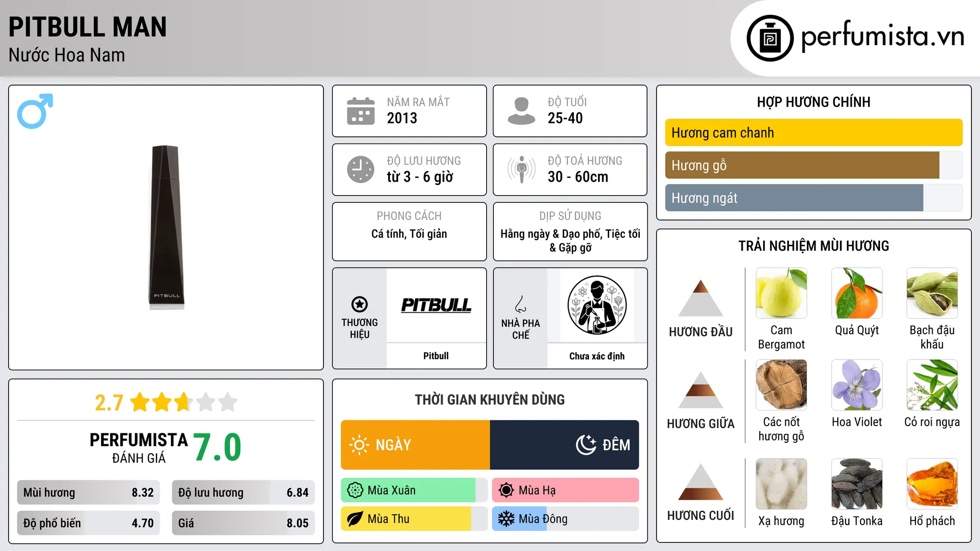The image size is (980, 551).
Task: Click the Các nốt hương gỗ note image
Action: coord(781,385)
